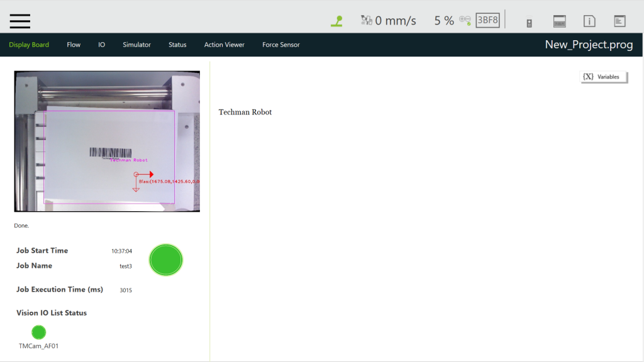Click the green robot arm status icon

pyautogui.click(x=337, y=21)
